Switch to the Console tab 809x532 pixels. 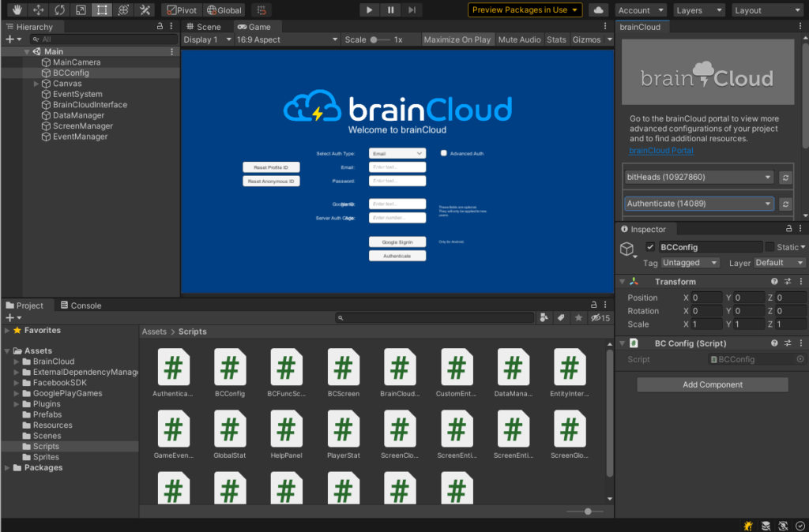point(81,305)
